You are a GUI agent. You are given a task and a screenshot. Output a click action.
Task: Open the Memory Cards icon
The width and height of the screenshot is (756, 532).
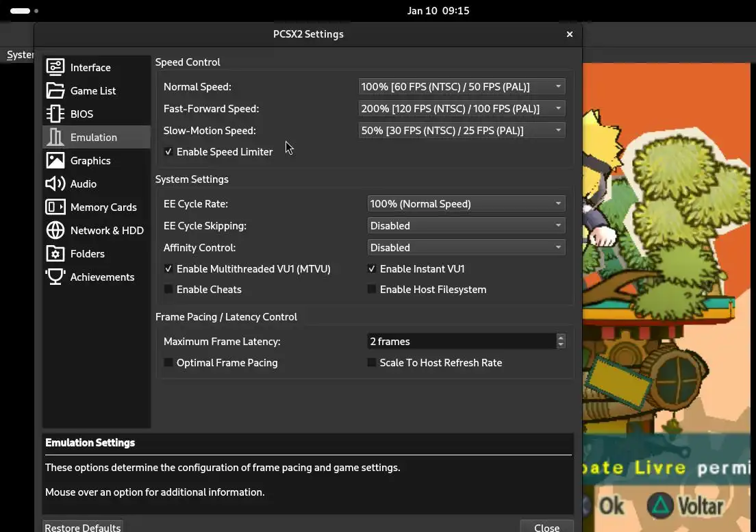[x=55, y=207]
